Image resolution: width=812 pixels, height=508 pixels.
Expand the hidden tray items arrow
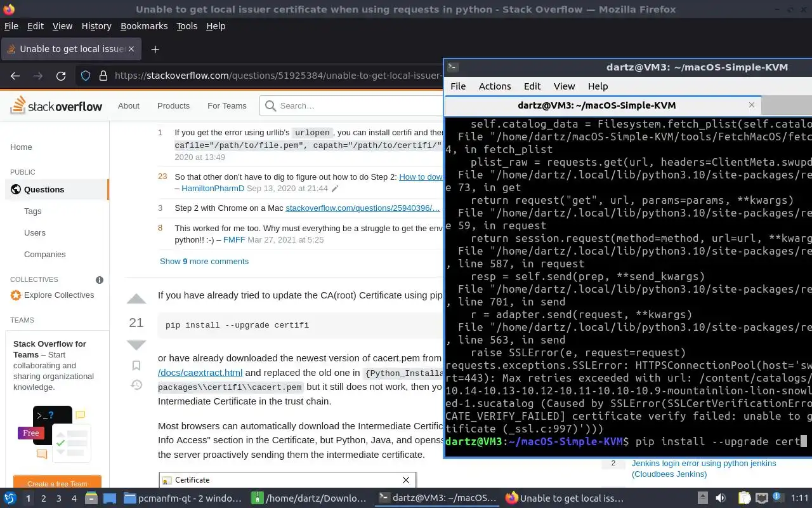coord(702,498)
